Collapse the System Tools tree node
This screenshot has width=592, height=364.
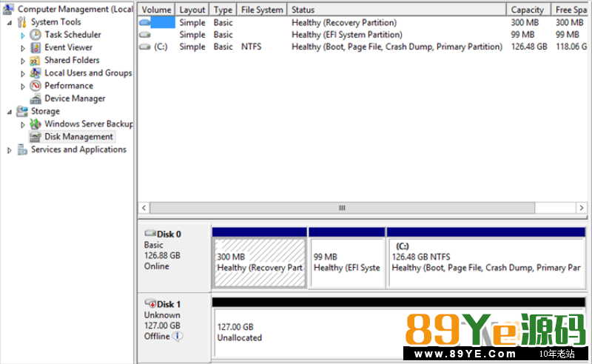[x=10, y=23]
